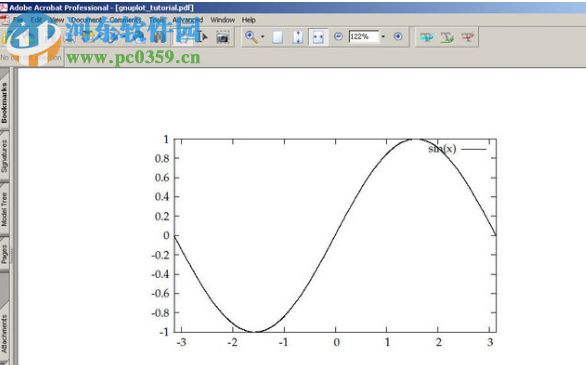Select the Highlight Text tool

[x=426, y=37]
